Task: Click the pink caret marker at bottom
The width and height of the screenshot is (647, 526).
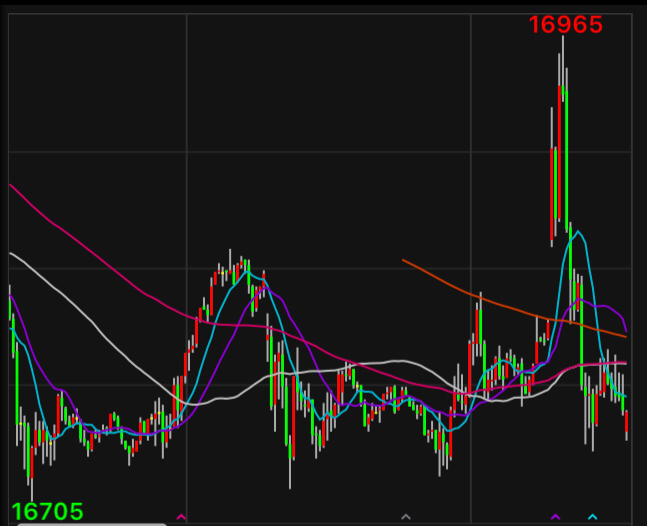Action: 182,517
